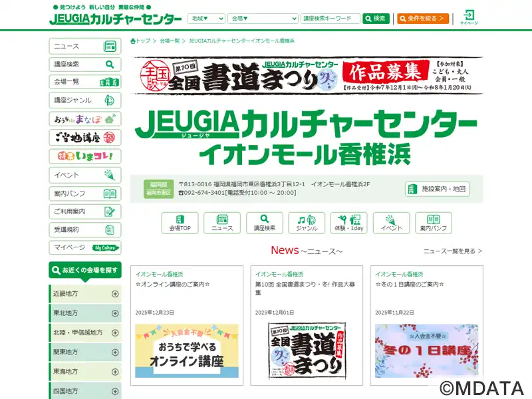Click JEUGIAカルチャーセンターイオンモール香椎浜 breadcrumb
The height and width of the screenshot is (399, 532).
241,41
